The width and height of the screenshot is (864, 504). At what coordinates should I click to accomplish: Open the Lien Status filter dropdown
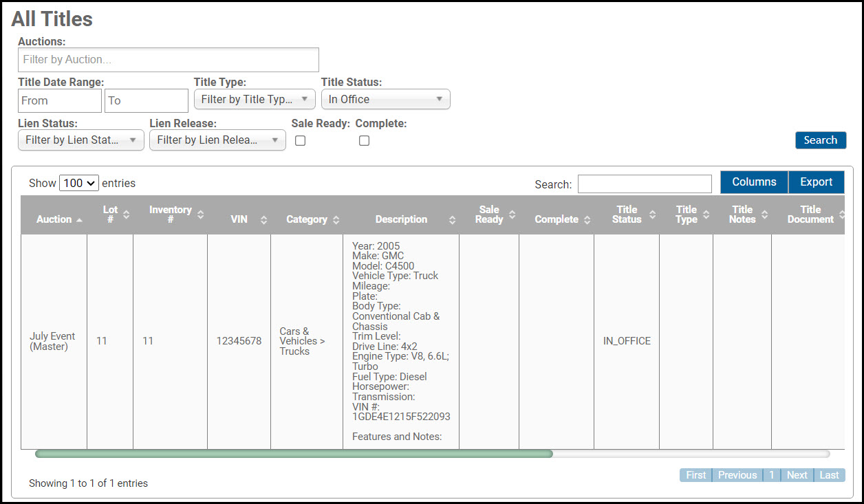pos(81,140)
